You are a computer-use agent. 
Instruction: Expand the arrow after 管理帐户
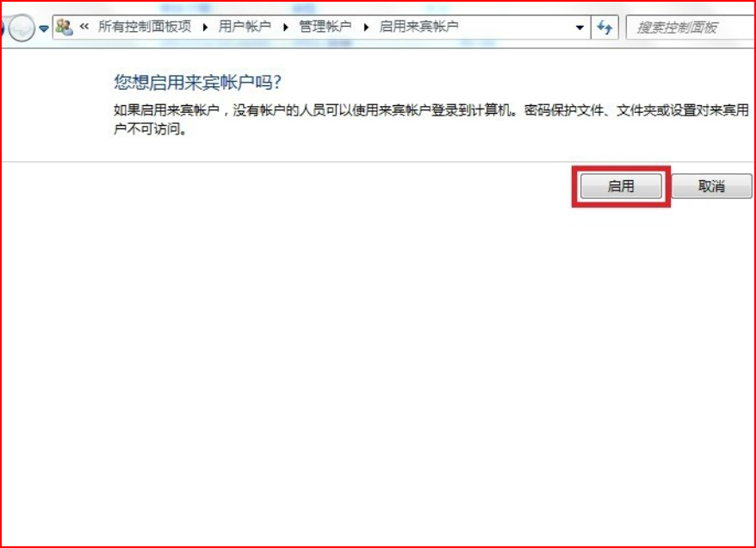tap(365, 27)
